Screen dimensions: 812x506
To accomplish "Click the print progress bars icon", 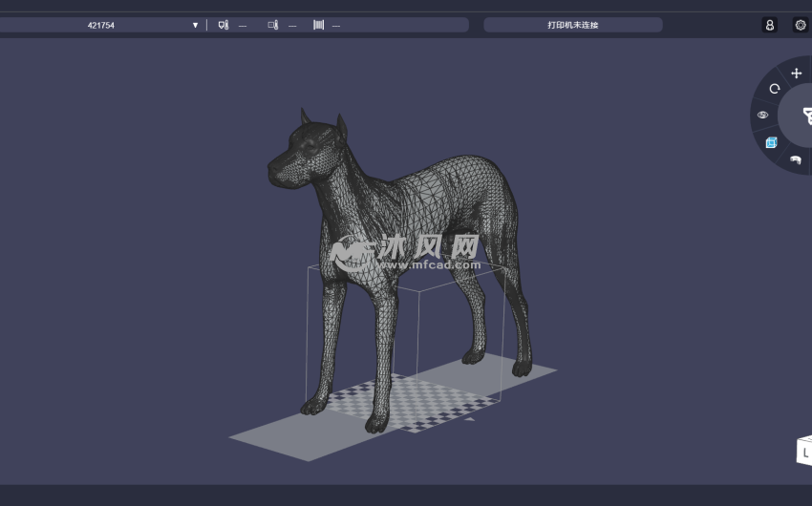I will pos(317,25).
